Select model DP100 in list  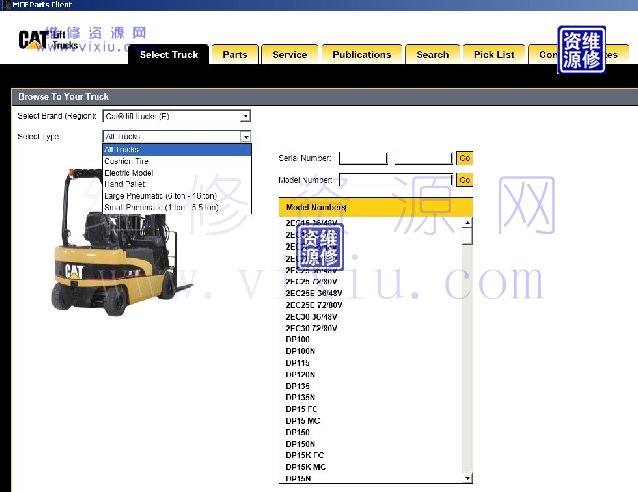click(297, 339)
